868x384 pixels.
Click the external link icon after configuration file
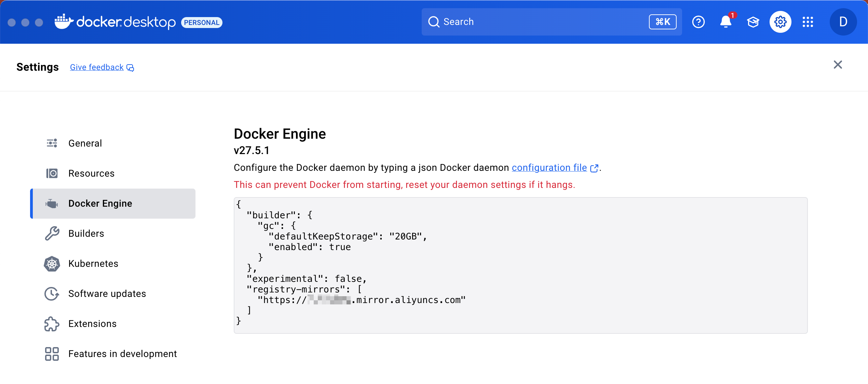tap(594, 168)
